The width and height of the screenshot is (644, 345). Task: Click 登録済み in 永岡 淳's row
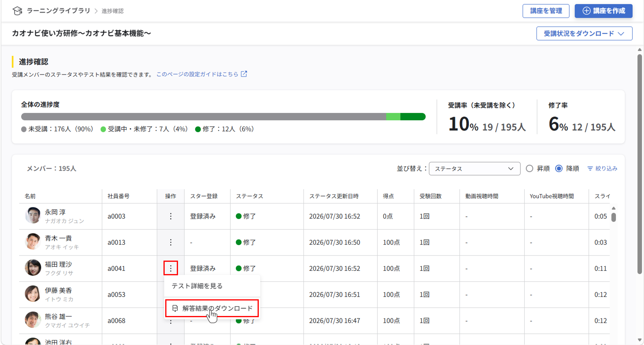(x=203, y=216)
